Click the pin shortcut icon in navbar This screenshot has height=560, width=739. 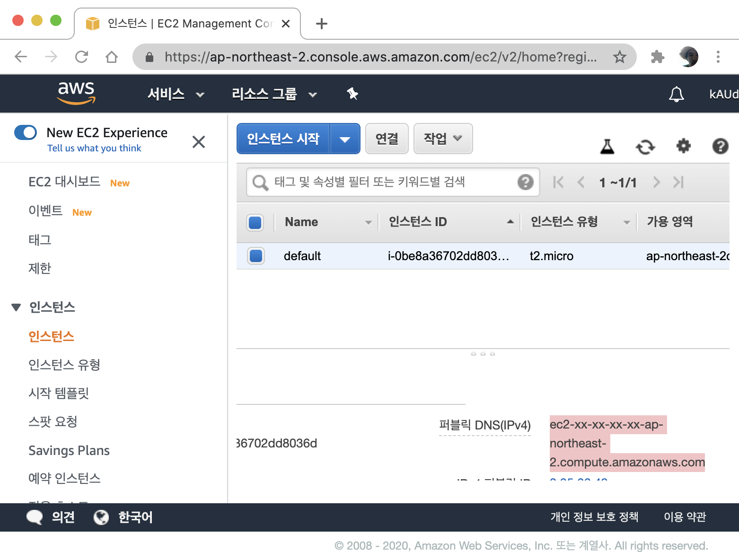[x=352, y=94]
